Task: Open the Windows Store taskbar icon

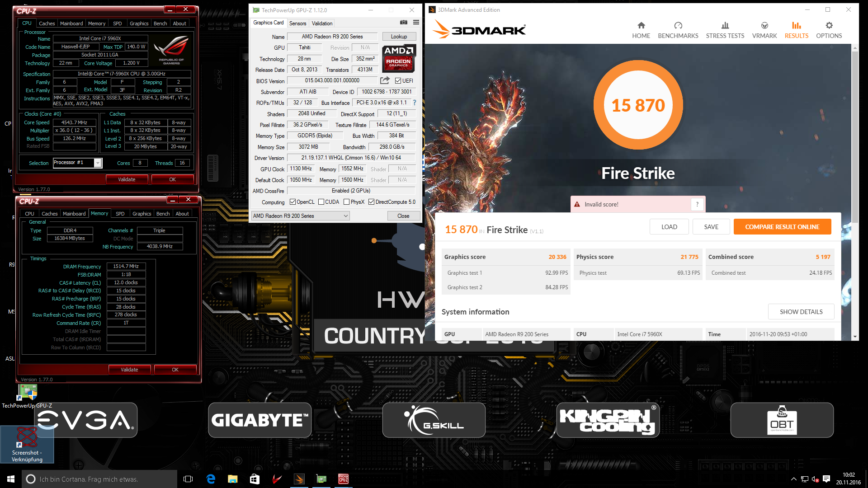Action: click(255, 479)
